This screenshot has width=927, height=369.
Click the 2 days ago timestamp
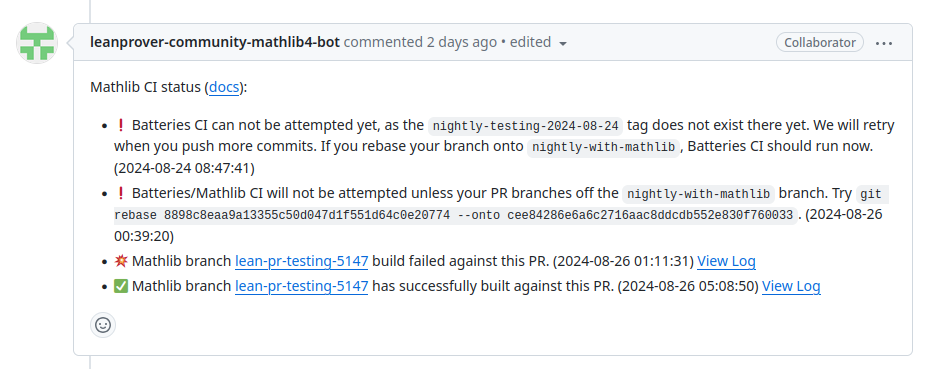[462, 43]
